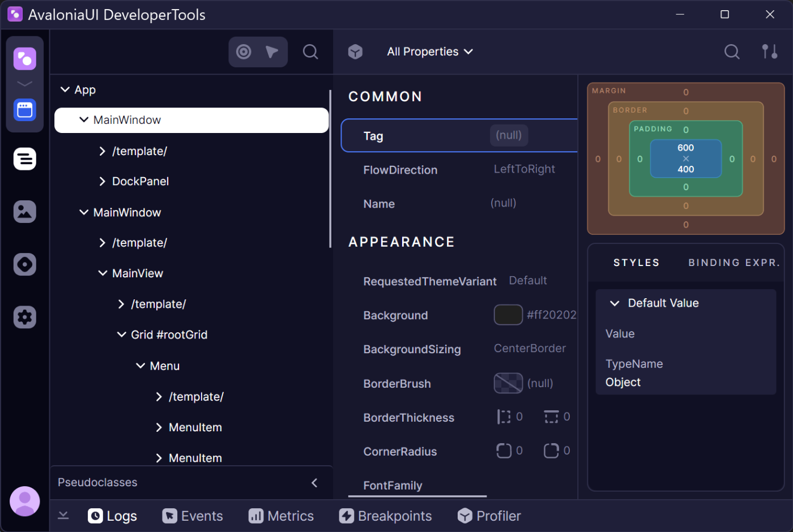Collapse the Default Value section
Viewport: 793px width, 532px height.
(615, 303)
